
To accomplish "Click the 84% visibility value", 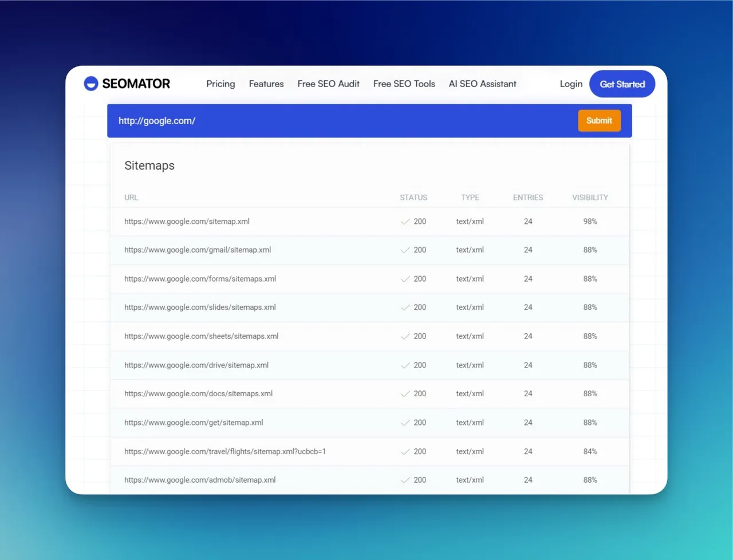I will point(590,451).
